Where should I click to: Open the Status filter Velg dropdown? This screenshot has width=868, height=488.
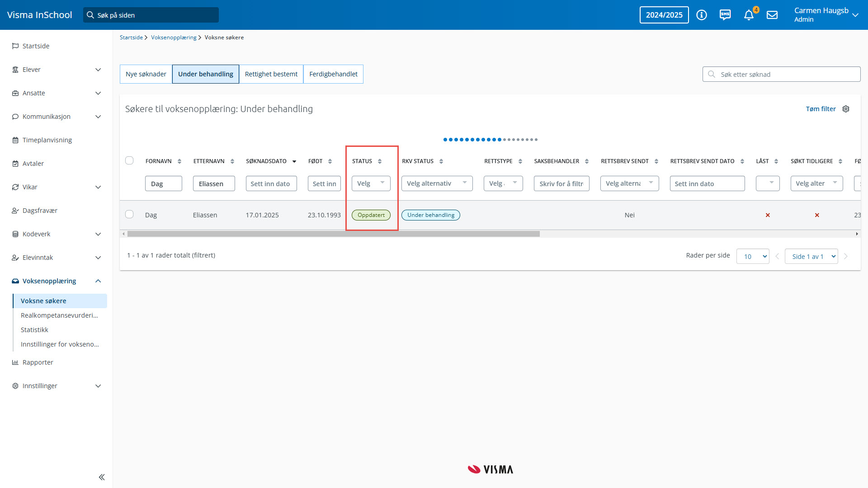[371, 183]
